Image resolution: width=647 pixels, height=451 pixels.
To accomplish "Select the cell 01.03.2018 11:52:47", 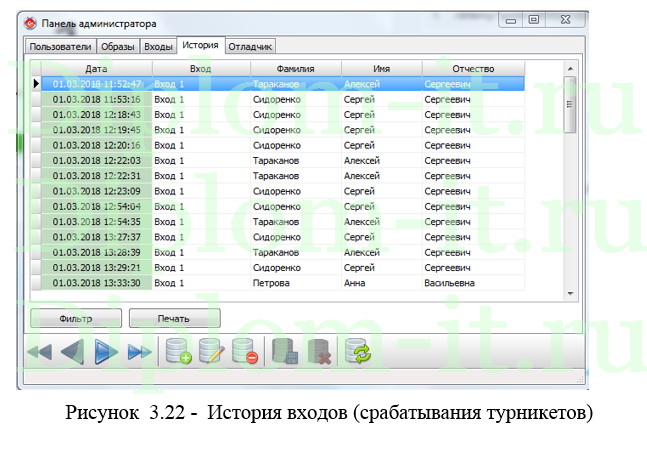I will 97,84.
